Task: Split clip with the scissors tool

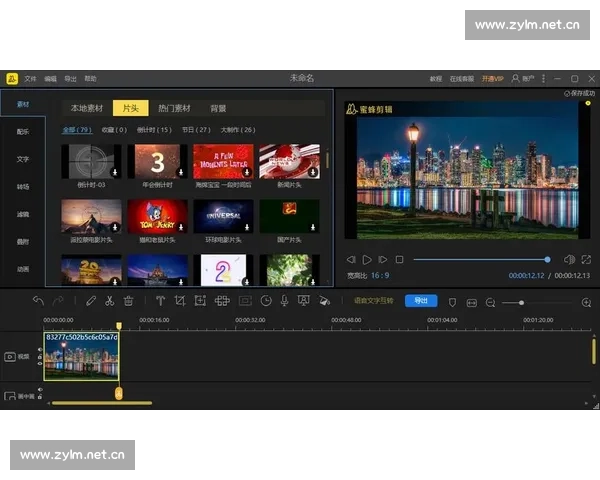Action: [109, 301]
